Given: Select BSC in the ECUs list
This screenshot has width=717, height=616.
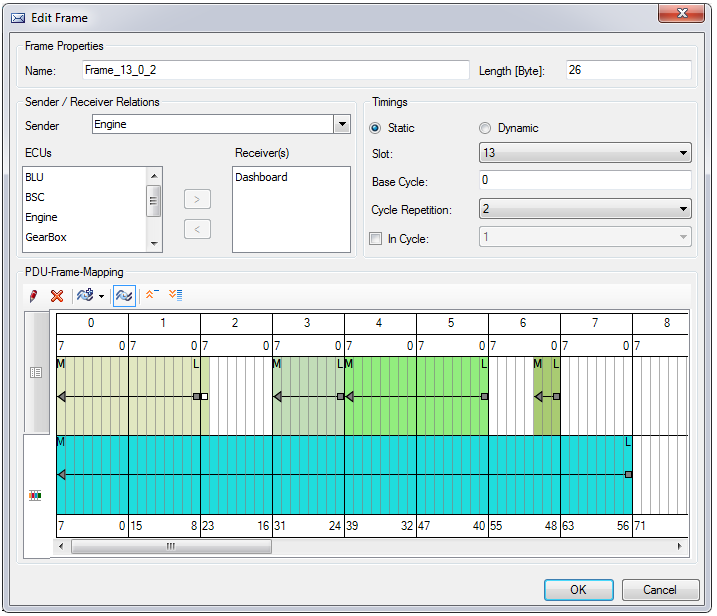Looking at the screenshot, I should coord(35,198).
